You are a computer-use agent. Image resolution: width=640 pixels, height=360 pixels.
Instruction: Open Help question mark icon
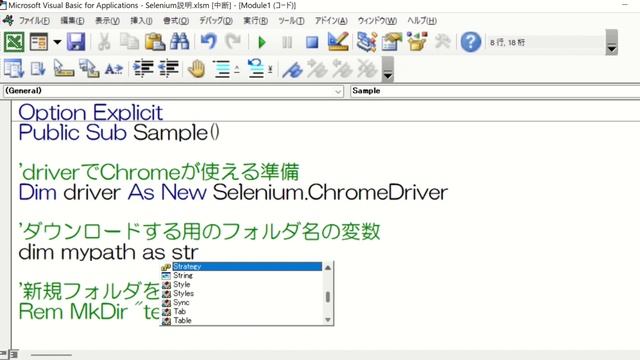point(471,42)
